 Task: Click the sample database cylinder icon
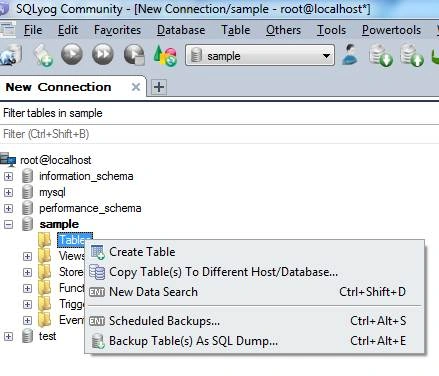click(27, 224)
